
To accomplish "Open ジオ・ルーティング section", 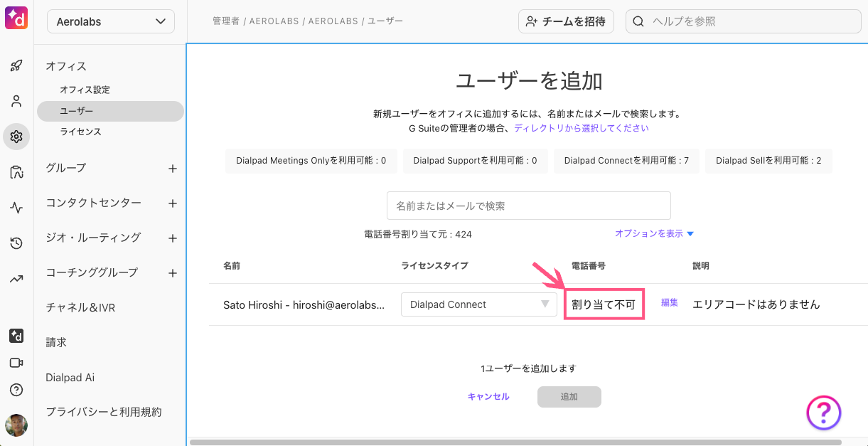I will tap(93, 238).
